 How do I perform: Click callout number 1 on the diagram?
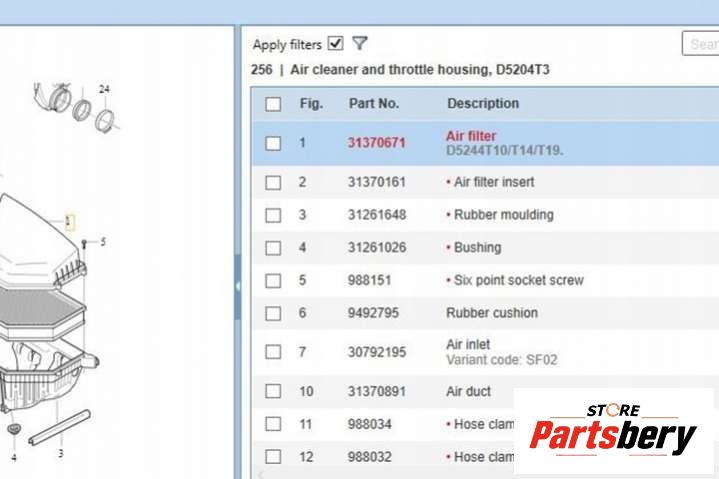pyautogui.click(x=69, y=222)
